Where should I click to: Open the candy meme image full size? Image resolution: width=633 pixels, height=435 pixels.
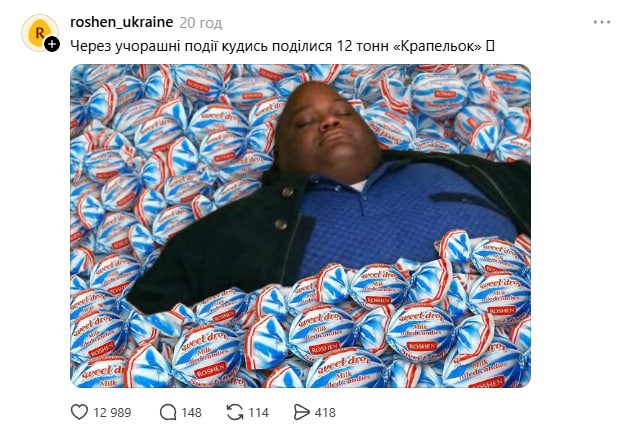click(x=300, y=226)
